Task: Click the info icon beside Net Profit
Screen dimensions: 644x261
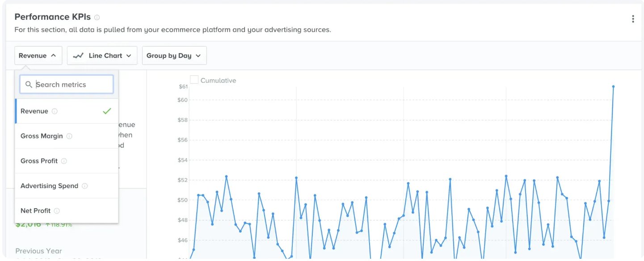Action: tap(56, 210)
